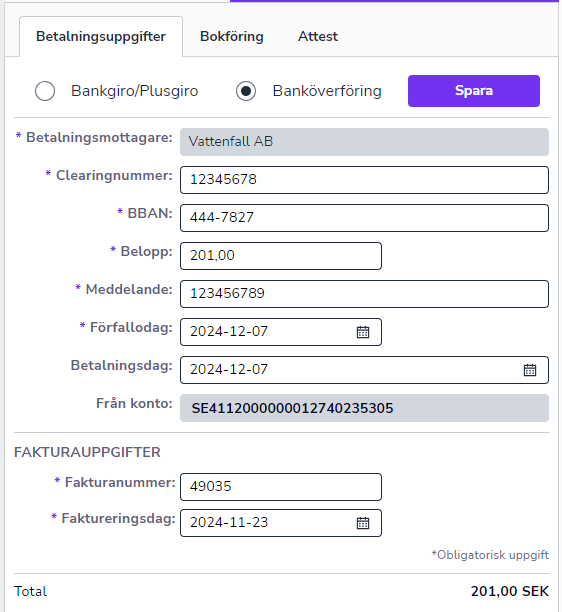Click the Förfallodag date text field

[x=265, y=332]
